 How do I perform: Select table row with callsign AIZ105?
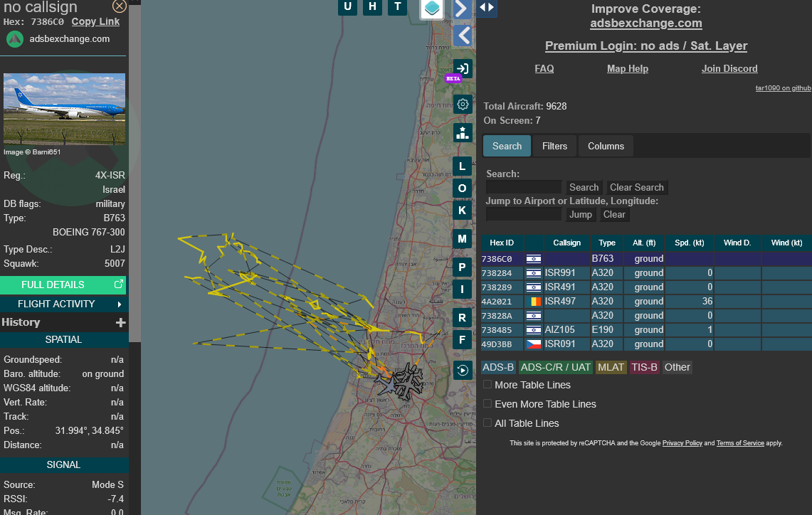coord(646,330)
